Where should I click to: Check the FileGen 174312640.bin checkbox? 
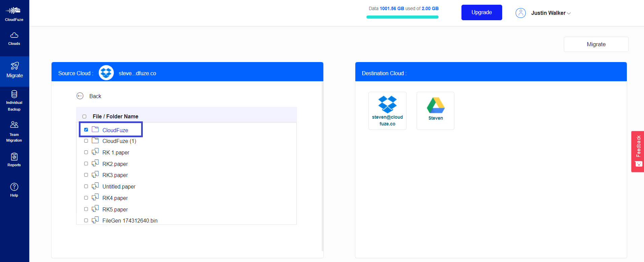[86, 221]
